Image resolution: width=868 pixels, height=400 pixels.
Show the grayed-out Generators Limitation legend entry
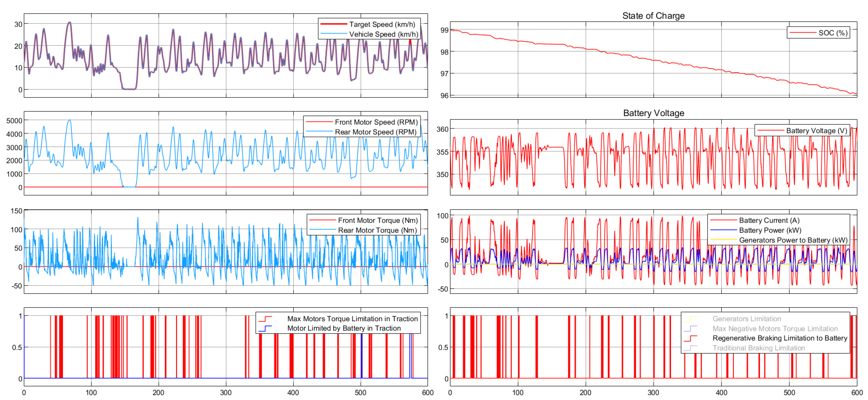click(746, 318)
